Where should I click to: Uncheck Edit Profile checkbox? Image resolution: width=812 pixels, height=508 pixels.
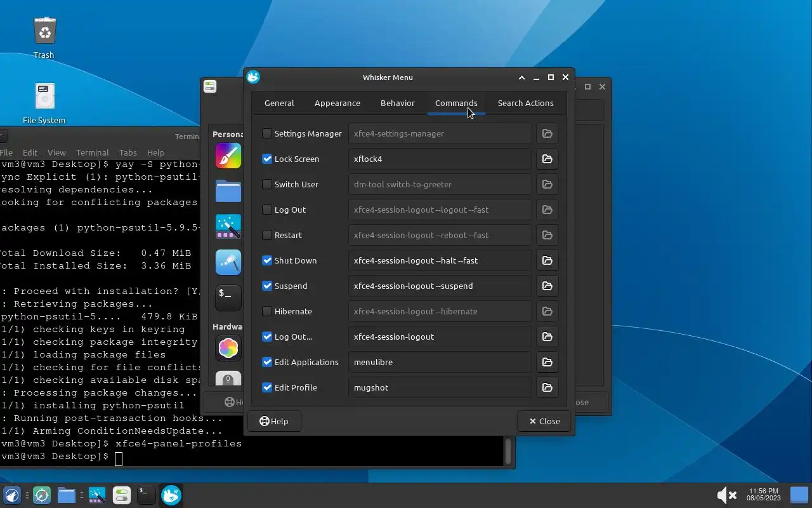point(267,387)
